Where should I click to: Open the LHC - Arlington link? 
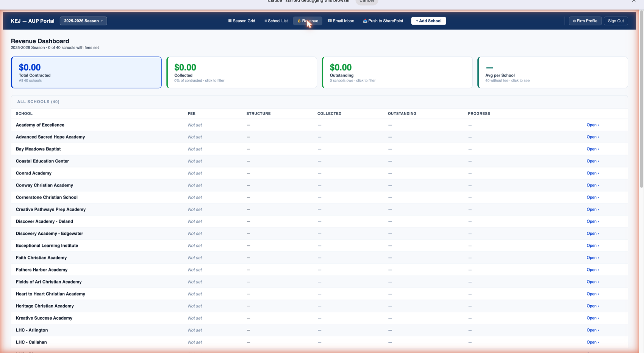click(x=592, y=330)
